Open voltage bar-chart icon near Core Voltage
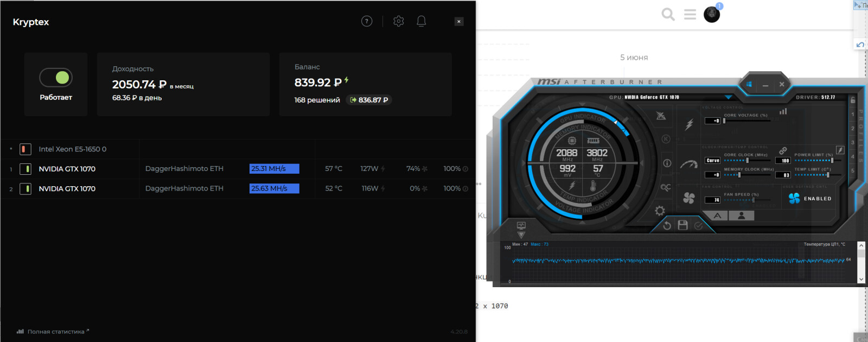Image resolution: width=868 pixels, height=342 pixels. (x=783, y=111)
